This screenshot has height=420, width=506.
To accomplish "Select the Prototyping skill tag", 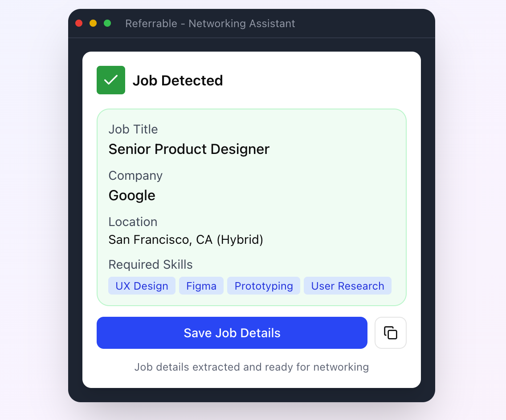I will (x=263, y=286).
